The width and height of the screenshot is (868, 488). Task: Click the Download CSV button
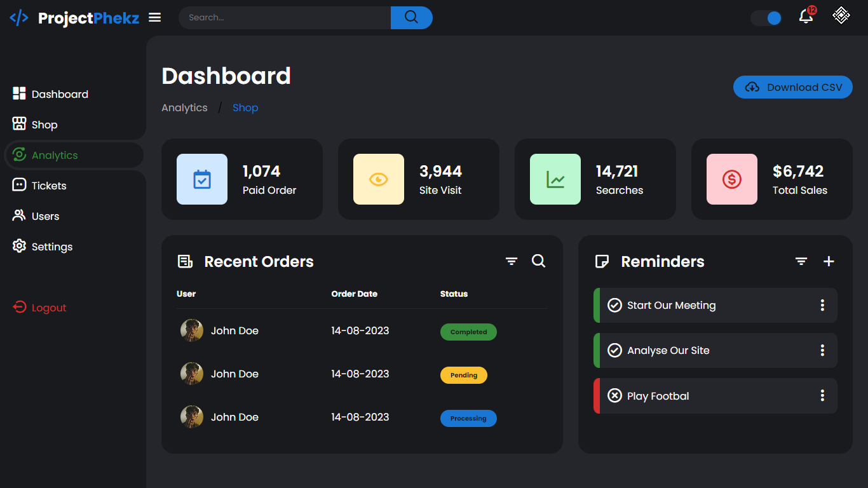point(792,87)
